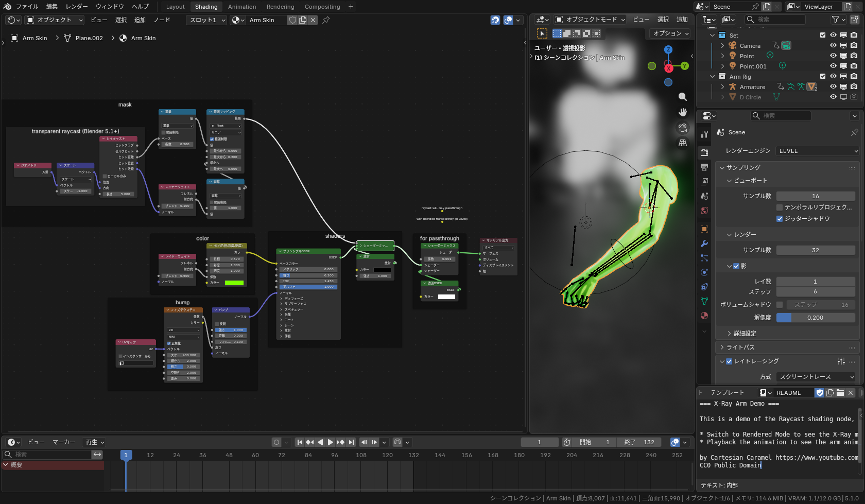Open the スロット1 material slot dropdown

tap(206, 20)
